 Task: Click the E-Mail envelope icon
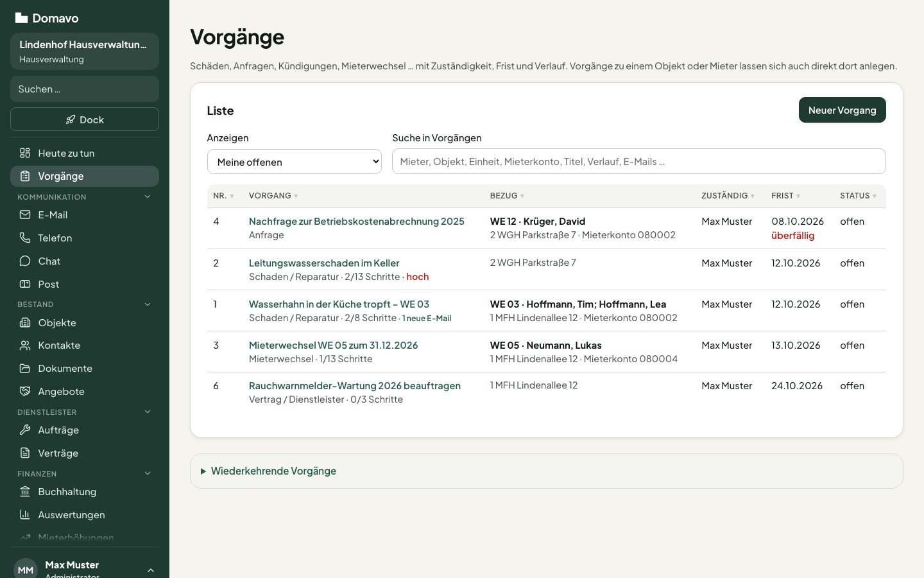click(25, 215)
